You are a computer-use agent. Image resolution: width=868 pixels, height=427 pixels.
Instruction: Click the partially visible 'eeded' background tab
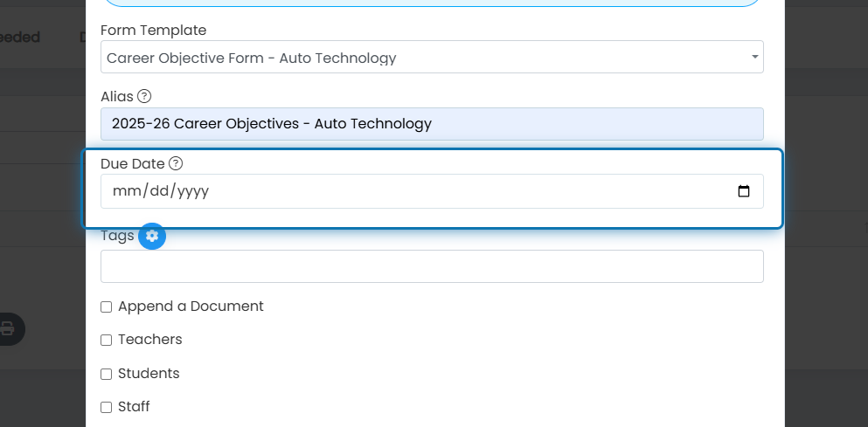point(20,37)
